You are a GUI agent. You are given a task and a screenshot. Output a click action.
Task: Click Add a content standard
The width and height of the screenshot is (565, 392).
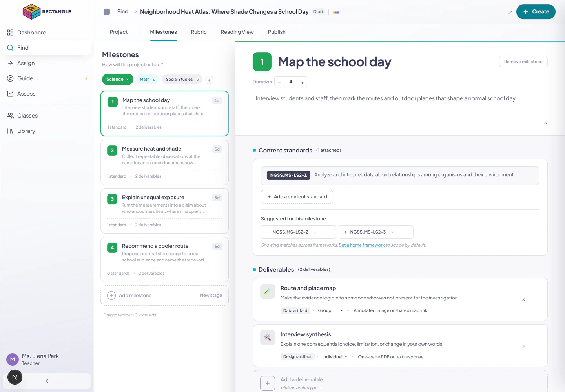coord(297,197)
